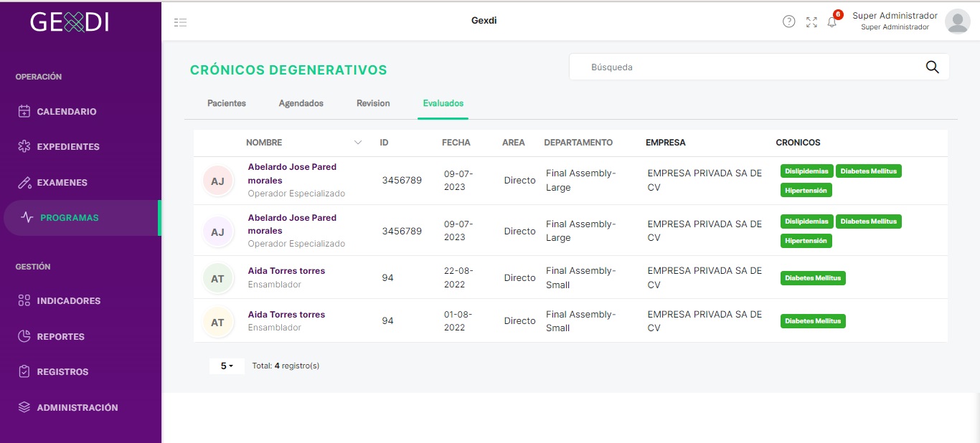Viewport: 980px width, 443px height.
Task: Click the Total: 4 registro(s) text
Action: pyautogui.click(x=286, y=366)
